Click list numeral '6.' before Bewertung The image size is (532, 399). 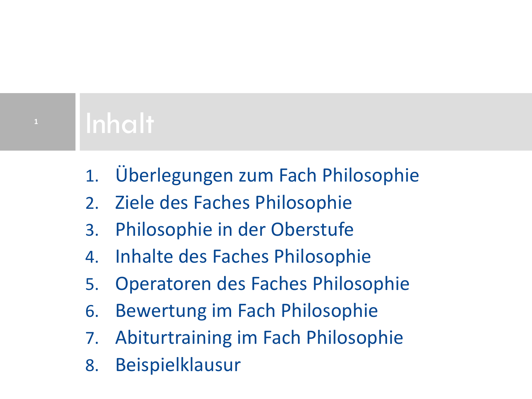click(x=92, y=311)
